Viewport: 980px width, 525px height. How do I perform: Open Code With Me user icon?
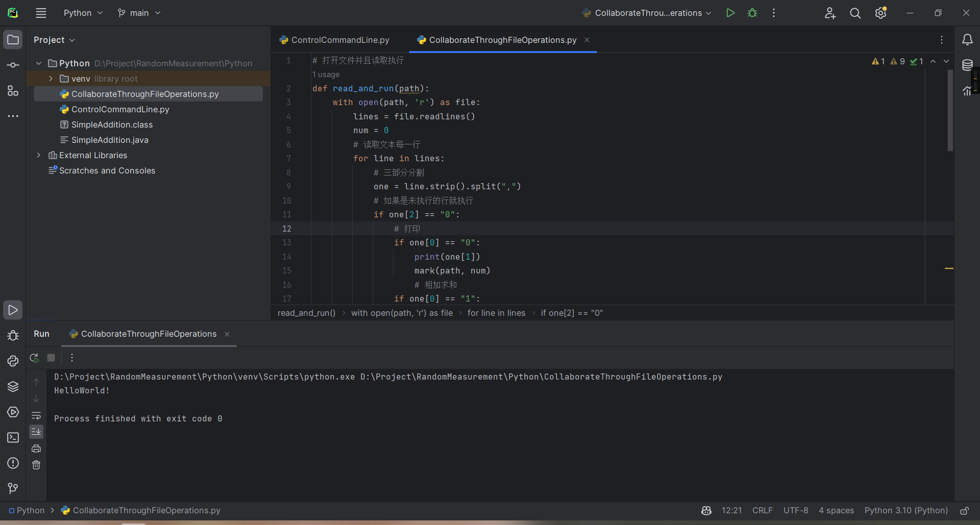(x=830, y=13)
